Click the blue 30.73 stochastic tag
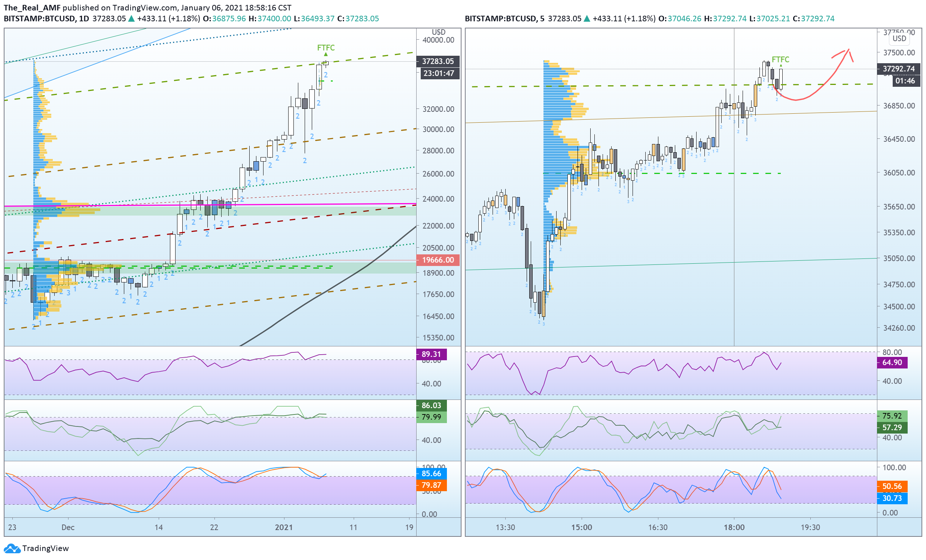This screenshot has height=560, width=926. (x=892, y=498)
